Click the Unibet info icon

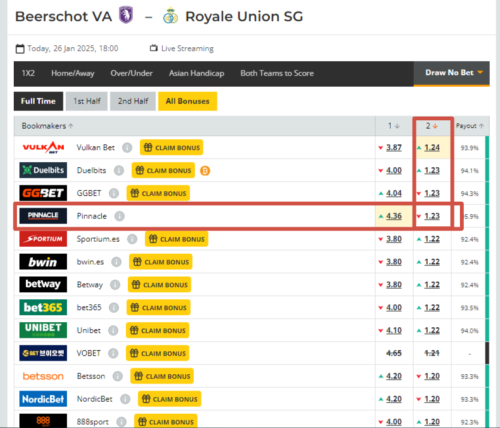pos(113,330)
